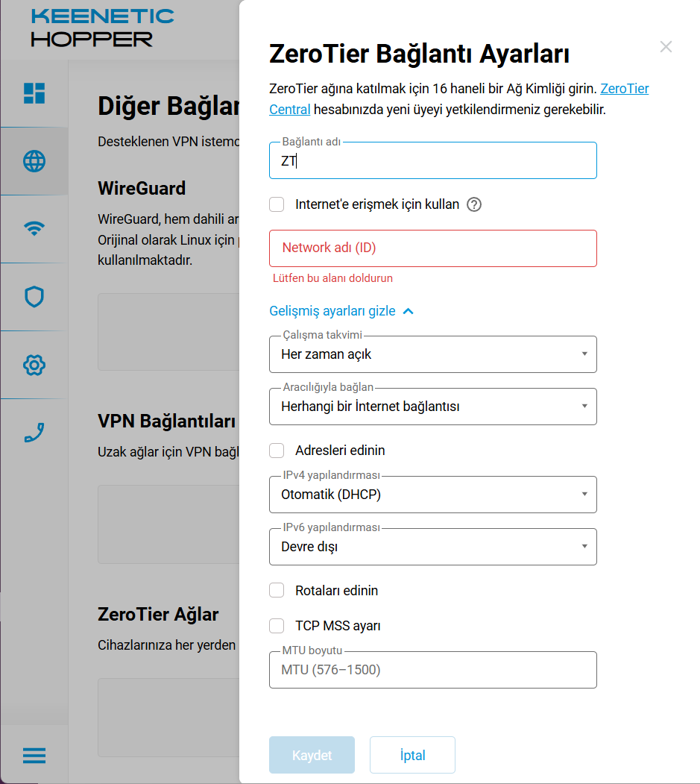Image resolution: width=700 pixels, height=784 pixels.
Task: Tick the "Rotaları edinin" checkbox
Action: [277, 591]
